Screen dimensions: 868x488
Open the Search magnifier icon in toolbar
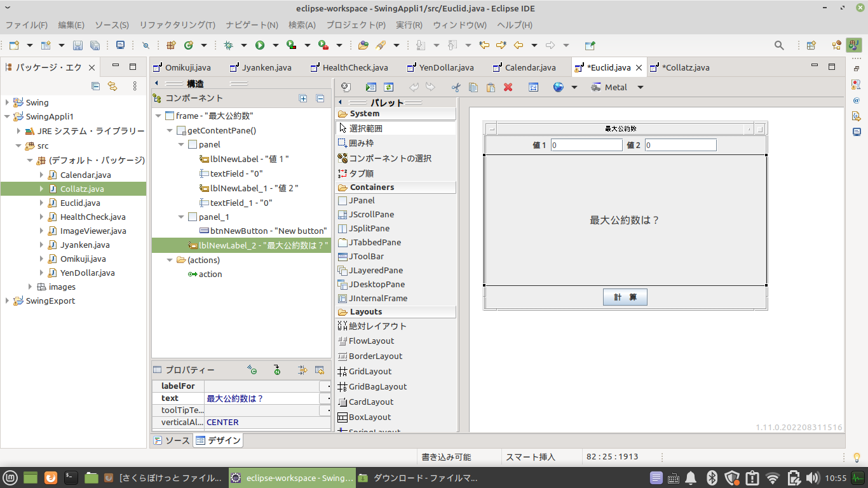pos(779,45)
